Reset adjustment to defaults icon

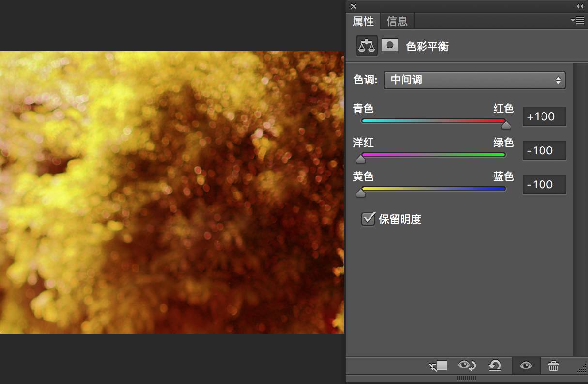click(495, 366)
